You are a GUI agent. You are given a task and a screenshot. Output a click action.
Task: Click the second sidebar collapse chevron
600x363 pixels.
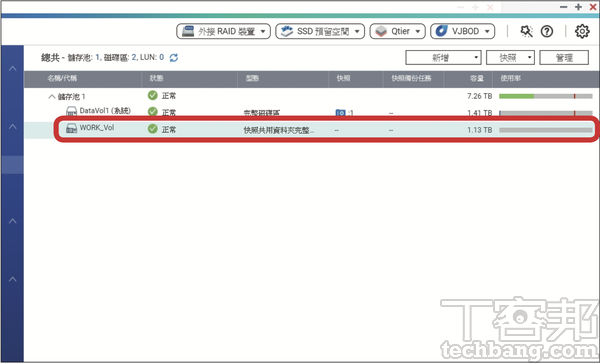[x=13, y=126]
